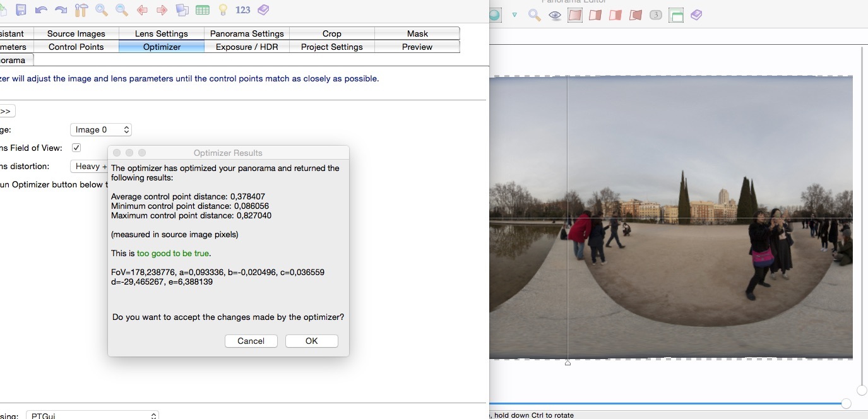Open the tools hammer icon
The image size is (868, 419).
click(81, 9)
